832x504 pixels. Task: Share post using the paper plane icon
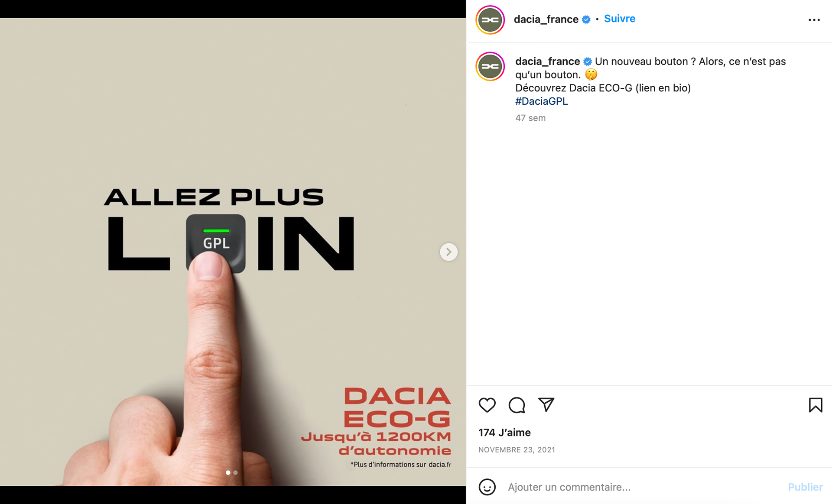pyautogui.click(x=546, y=404)
